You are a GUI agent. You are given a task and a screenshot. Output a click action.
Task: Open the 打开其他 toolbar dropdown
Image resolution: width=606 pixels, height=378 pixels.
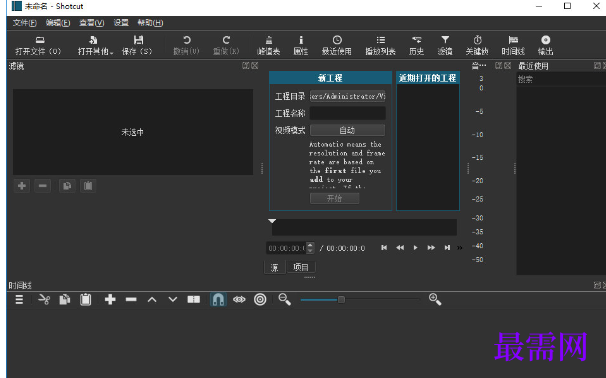click(x=95, y=45)
